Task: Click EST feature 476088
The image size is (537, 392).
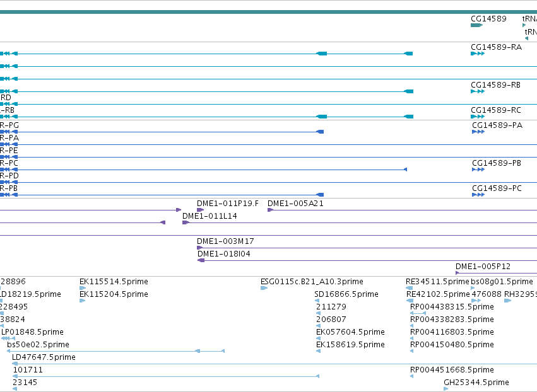Action: (487, 294)
